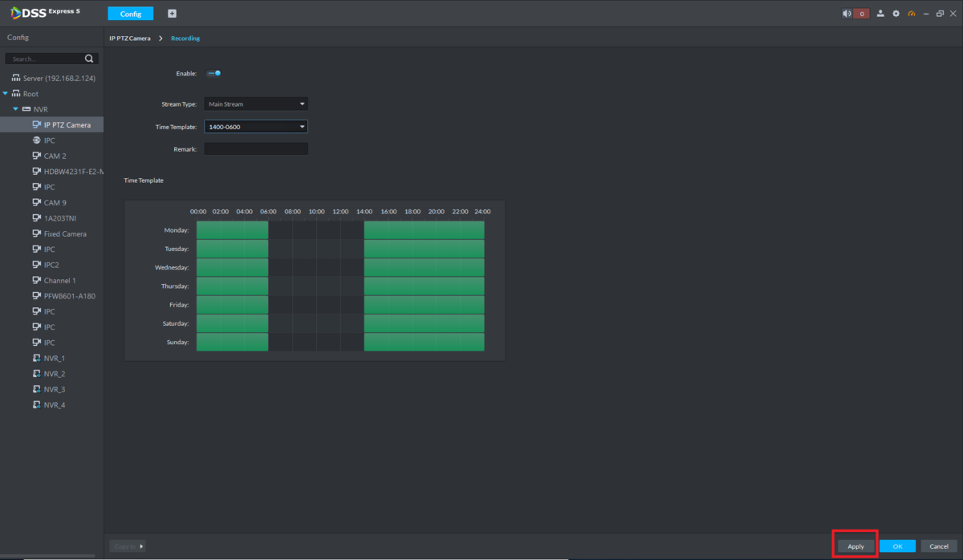Screen dimensions: 963x560
Task: Click the IP PTZ Camera breadcrumb
Action: point(130,39)
